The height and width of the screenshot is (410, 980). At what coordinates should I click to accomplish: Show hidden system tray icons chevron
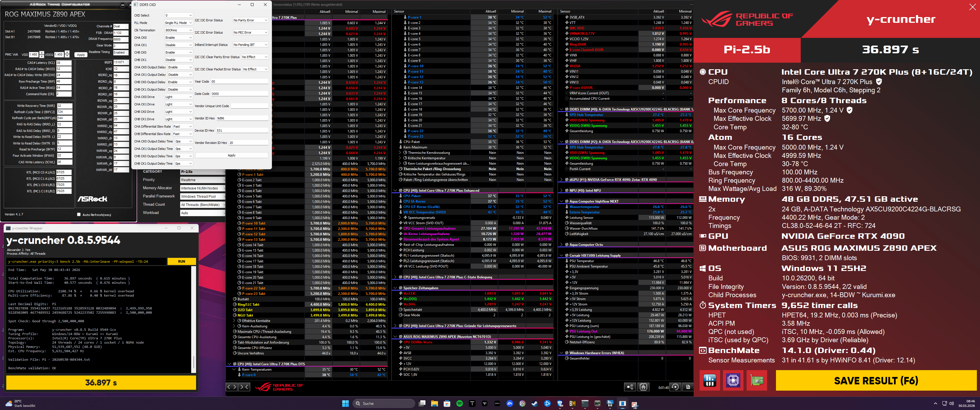pyautogui.click(x=935, y=403)
